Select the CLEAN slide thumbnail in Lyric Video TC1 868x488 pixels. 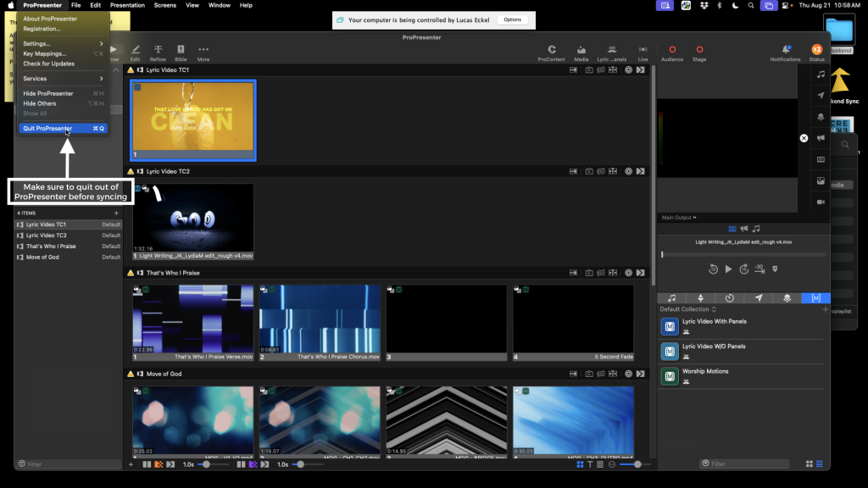pos(193,120)
